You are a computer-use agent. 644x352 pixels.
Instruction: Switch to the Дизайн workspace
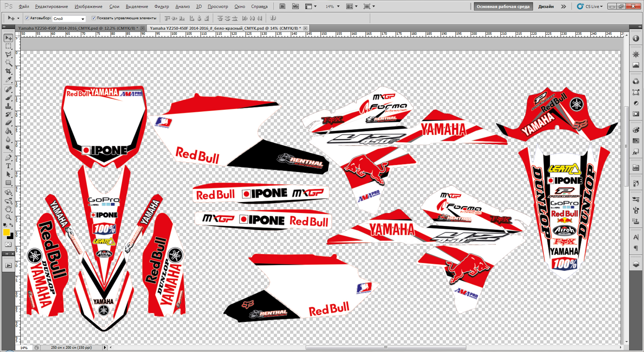[546, 7]
